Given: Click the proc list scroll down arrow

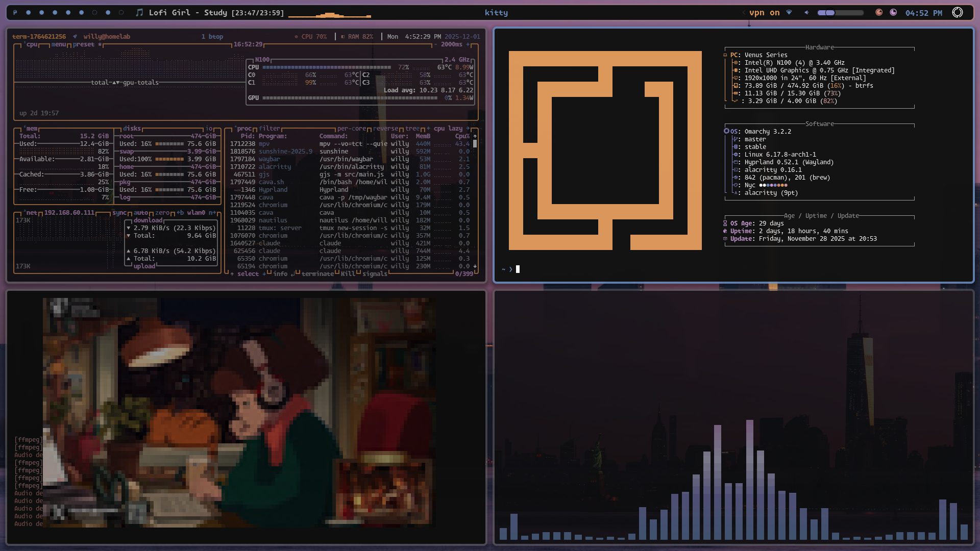Looking at the screenshot, I should pyautogui.click(x=475, y=266).
